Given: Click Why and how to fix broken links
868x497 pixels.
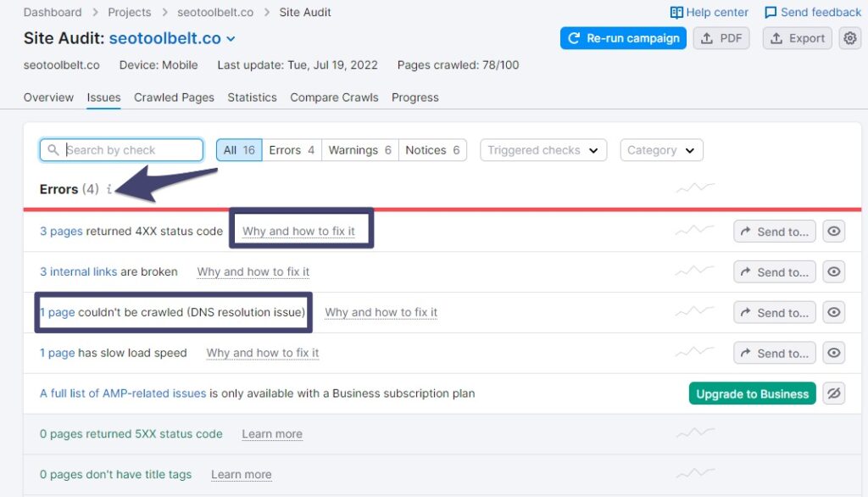Looking at the screenshot, I should pos(253,271).
